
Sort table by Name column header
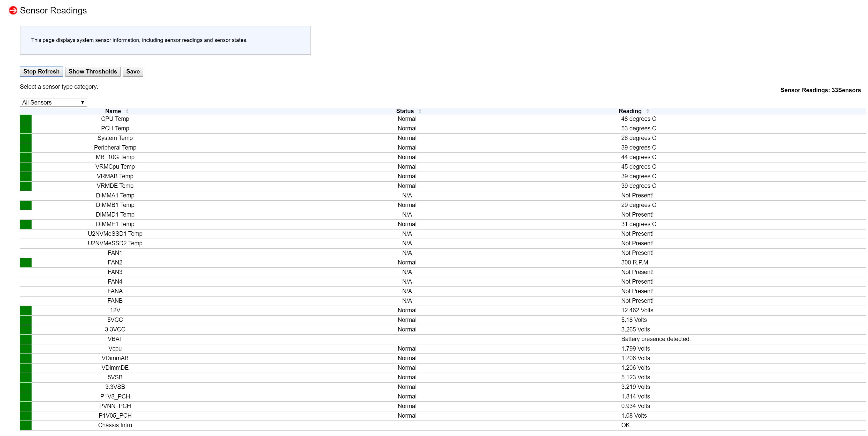tap(113, 111)
